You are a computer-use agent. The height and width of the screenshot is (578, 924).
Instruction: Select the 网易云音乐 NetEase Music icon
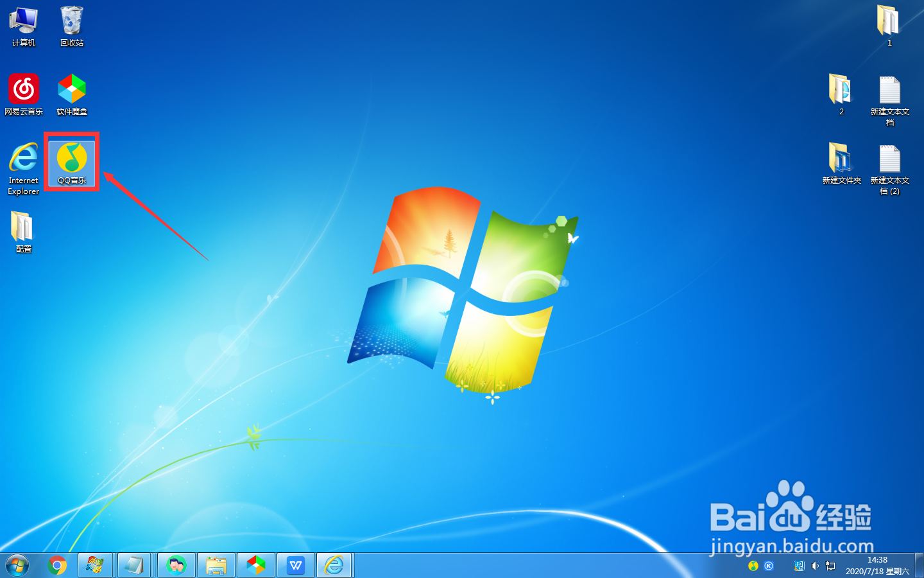[x=24, y=94]
